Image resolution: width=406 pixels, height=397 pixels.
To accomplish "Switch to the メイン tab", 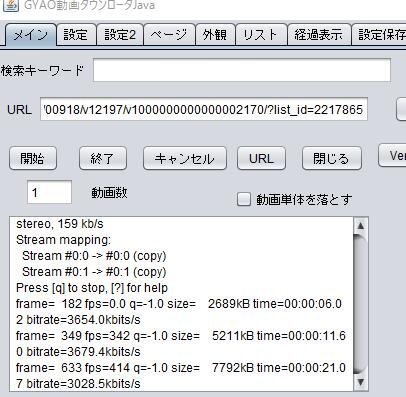I will click(x=31, y=35).
